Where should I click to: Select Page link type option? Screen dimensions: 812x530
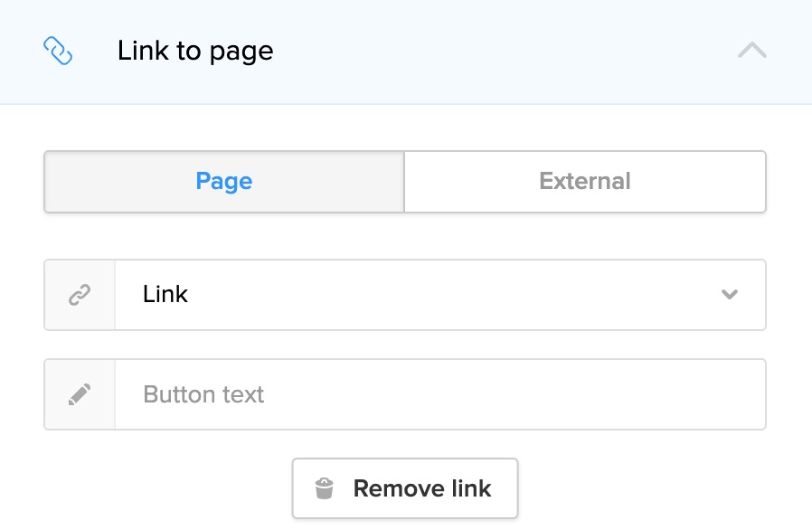click(223, 182)
